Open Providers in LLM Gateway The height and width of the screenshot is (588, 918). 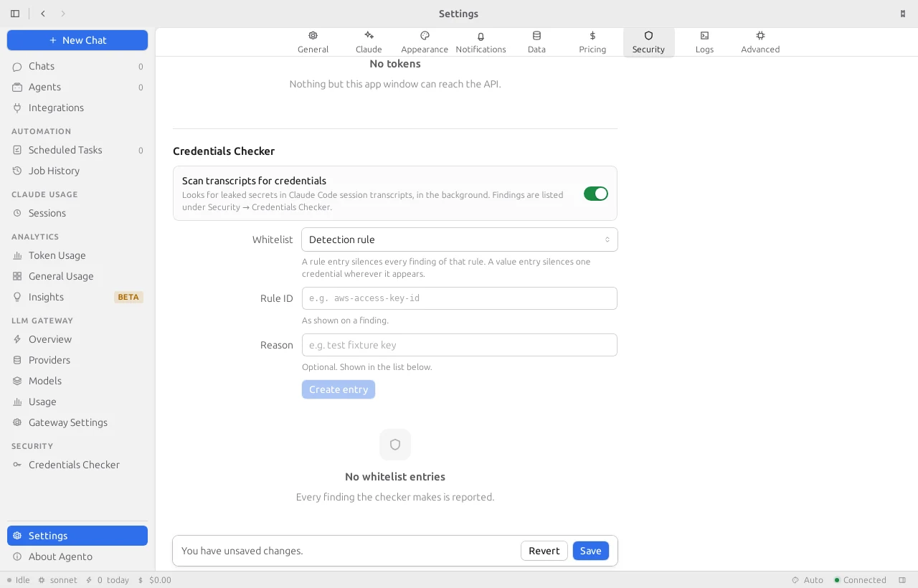(x=77, y=360)
